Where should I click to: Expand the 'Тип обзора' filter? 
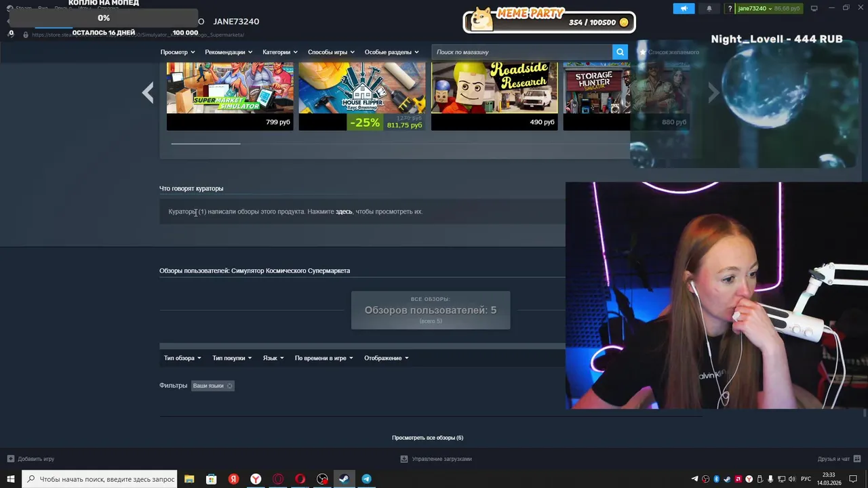pyautogui.click(x=182, y=358)
